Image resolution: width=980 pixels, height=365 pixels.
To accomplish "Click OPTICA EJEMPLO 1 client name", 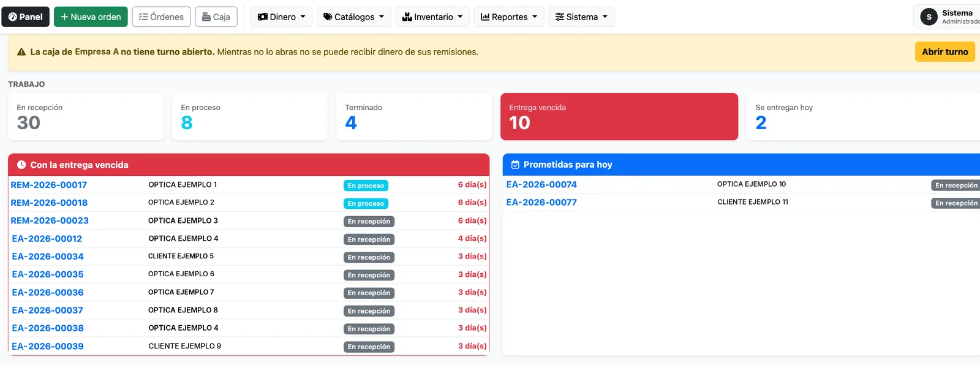I will [183, 184].
